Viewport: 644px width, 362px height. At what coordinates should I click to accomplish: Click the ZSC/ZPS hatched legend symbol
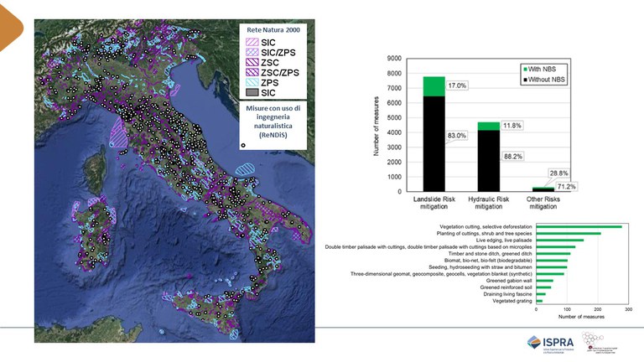[252, 71]
